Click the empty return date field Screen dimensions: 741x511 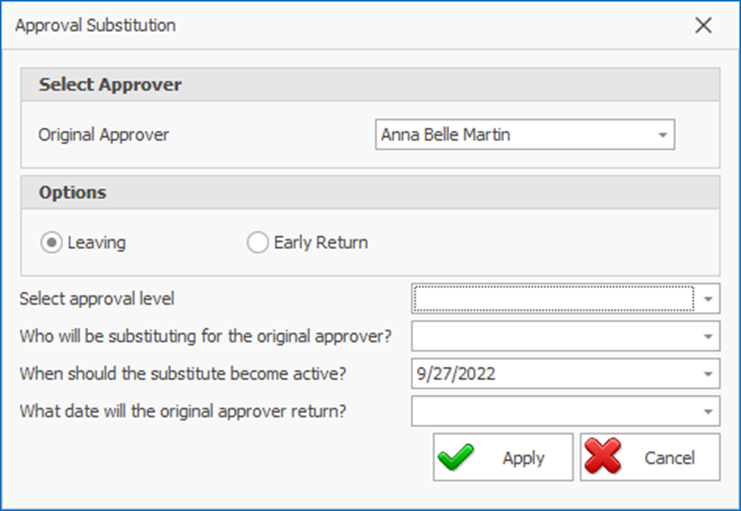point(554,411)
